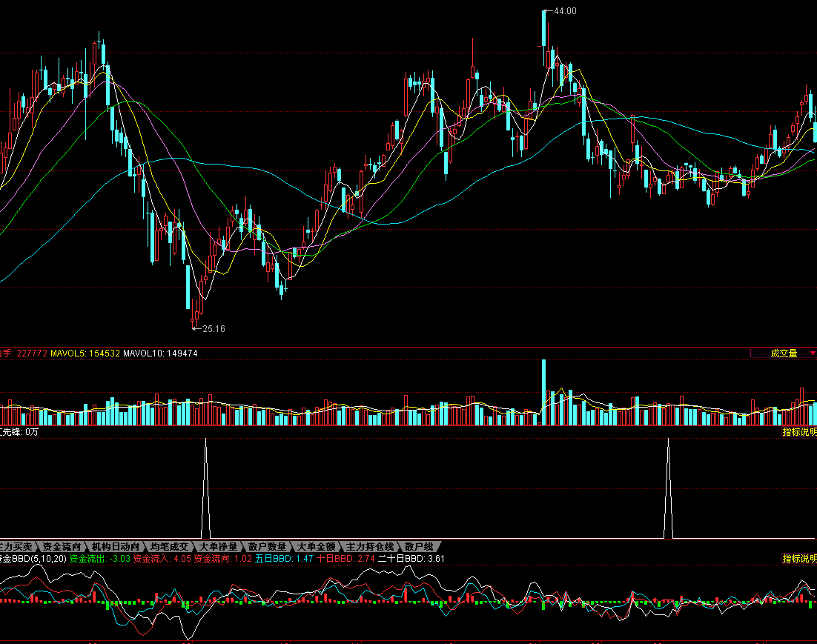The image size is (817, 644).
Task: Click the first white signal spike
Action: (206, 489)
